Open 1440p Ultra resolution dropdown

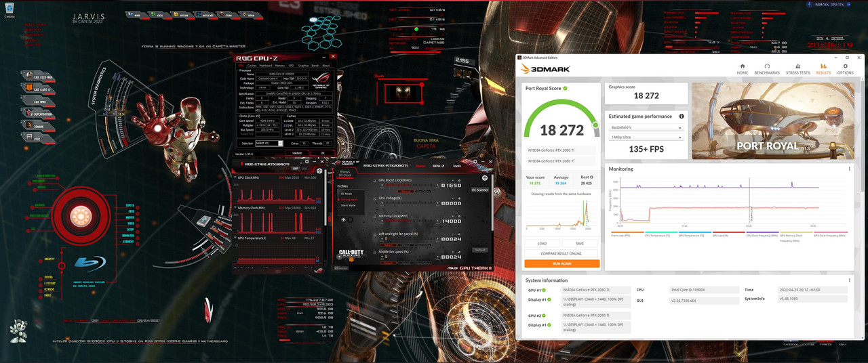pos(646,137)
